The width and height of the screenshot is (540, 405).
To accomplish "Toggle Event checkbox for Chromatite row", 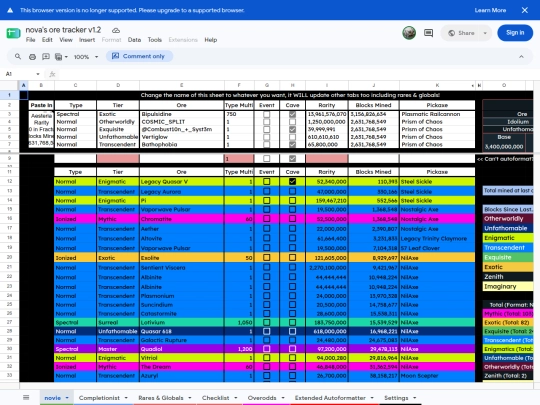I will click(267, 219).
